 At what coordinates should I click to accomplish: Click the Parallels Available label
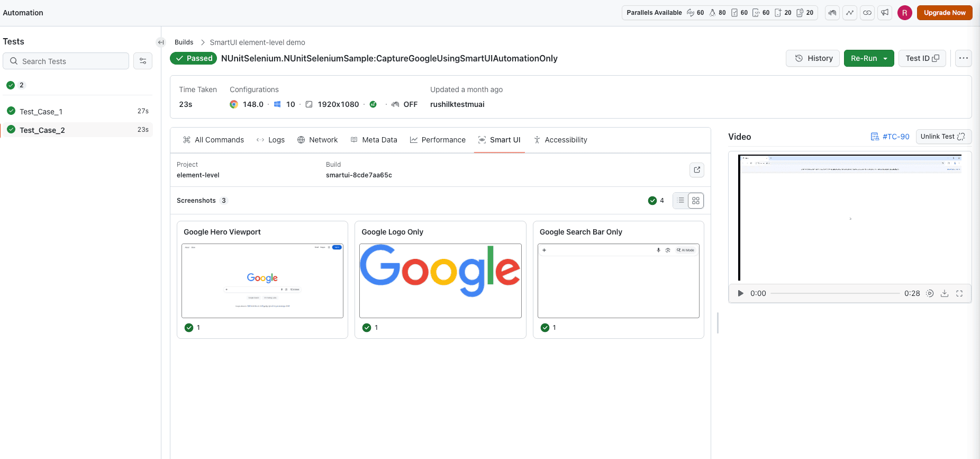click(654, 13)
